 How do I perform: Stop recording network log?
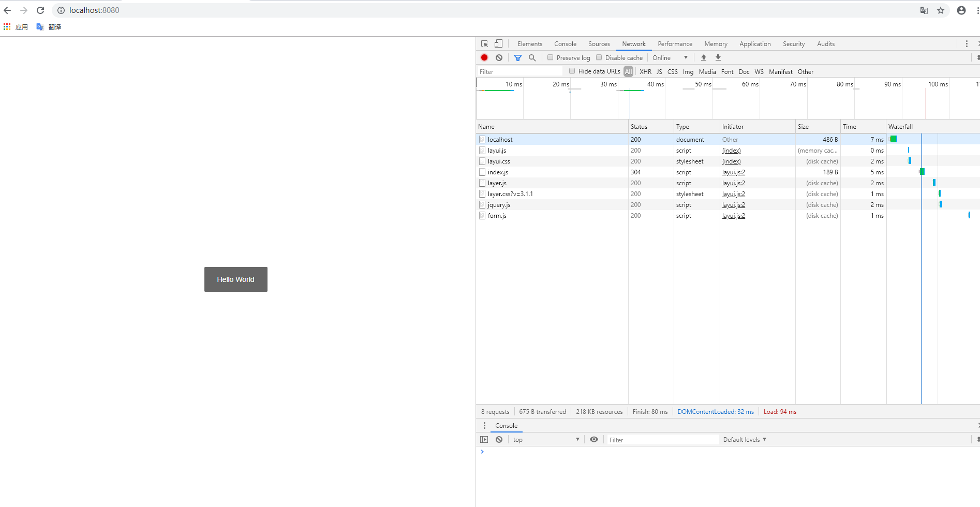pos(484,57)
